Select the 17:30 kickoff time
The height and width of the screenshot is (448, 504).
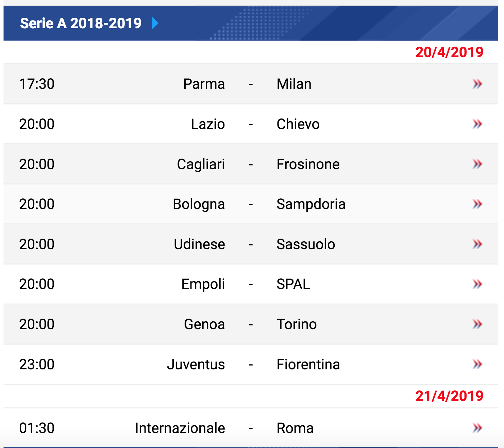[37, 84]
